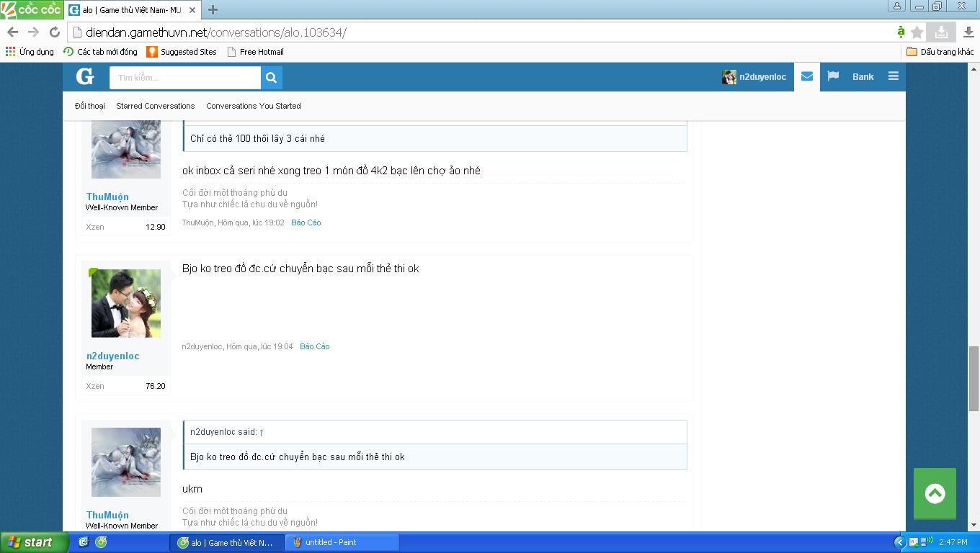The image size is (980, 553).
Task: Click the Xzen value 76.20
Action: (x=156, y=386)
